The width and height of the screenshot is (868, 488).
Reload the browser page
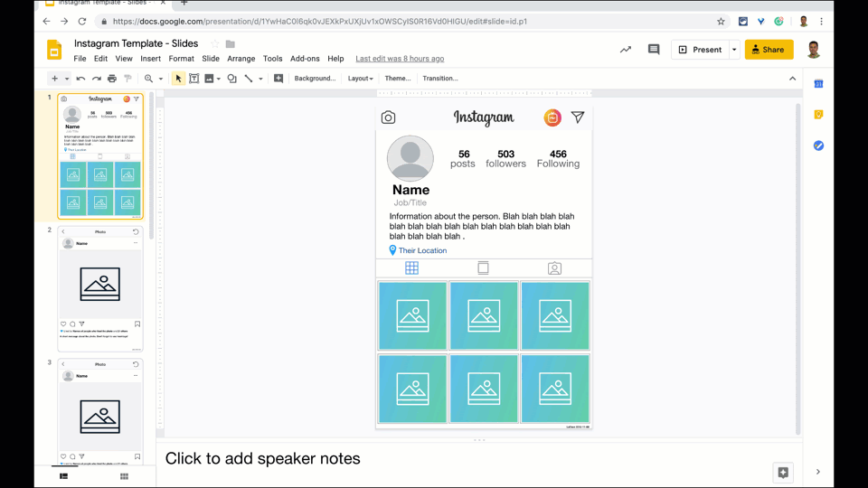(82, 22)
